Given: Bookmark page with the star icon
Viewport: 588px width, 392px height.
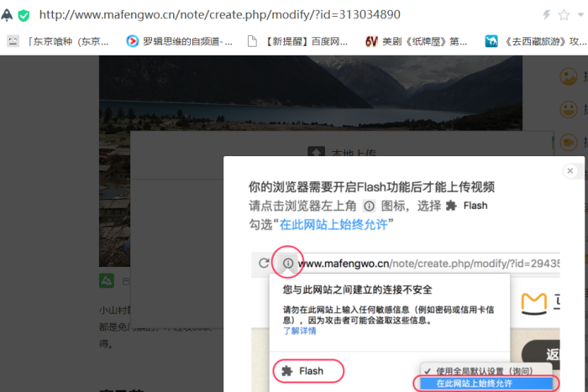Looking at the screenshot, I should point(564,15).
